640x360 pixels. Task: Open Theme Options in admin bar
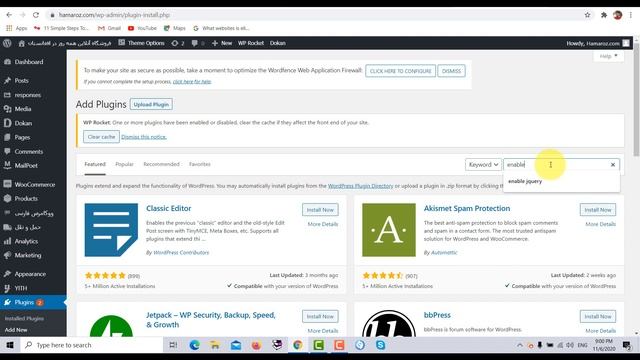[x=141, y=43]
